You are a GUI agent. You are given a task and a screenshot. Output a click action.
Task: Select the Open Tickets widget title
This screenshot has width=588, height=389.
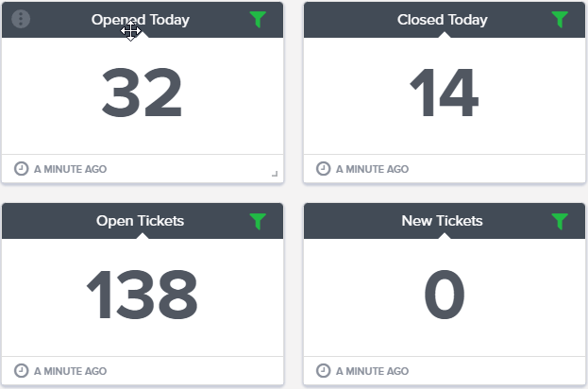point(141,221)
